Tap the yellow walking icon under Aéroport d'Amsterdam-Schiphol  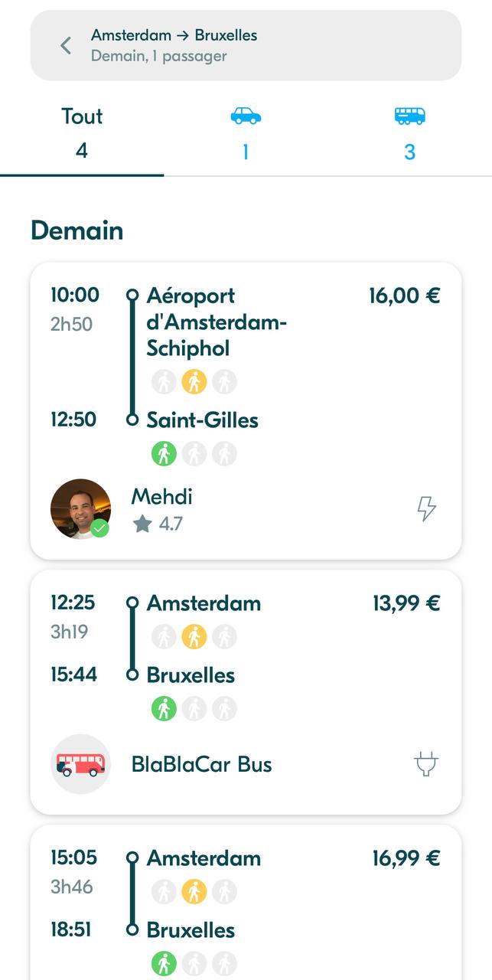(194, 381)
